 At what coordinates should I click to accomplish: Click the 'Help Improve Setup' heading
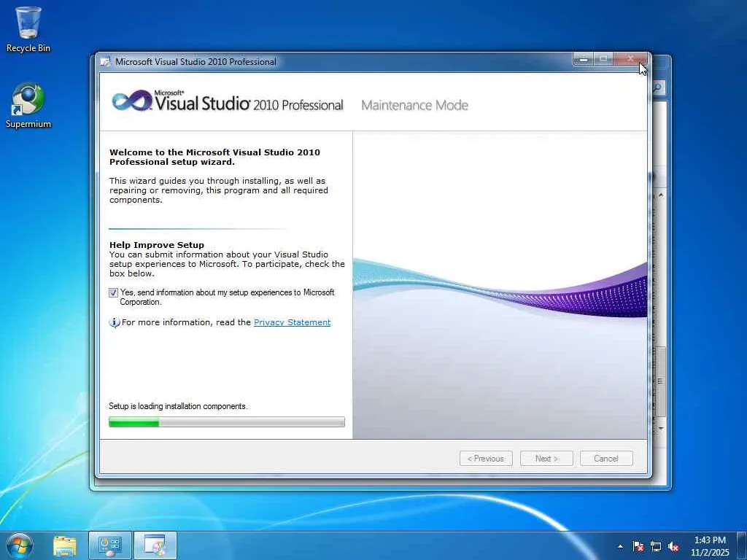[157, 245]
